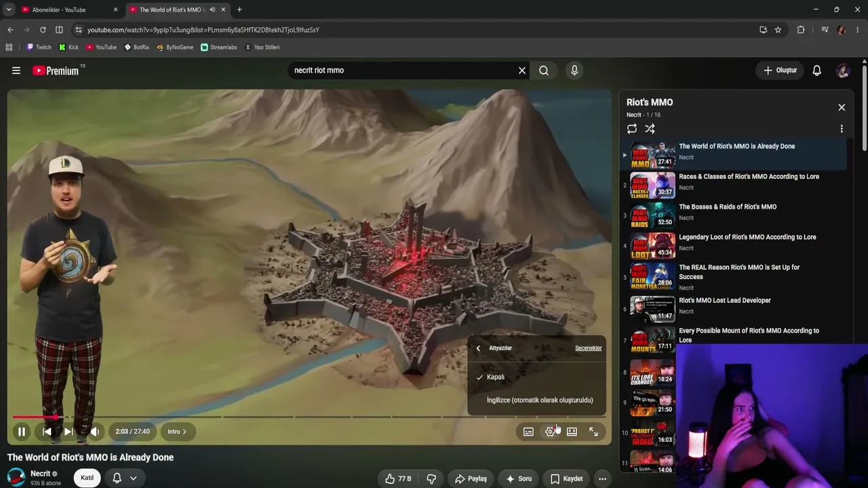This screenshot has height=488, width=868.
Task: Switch to the Abonelikler - YouTube tab
Action: coord(64,9)
